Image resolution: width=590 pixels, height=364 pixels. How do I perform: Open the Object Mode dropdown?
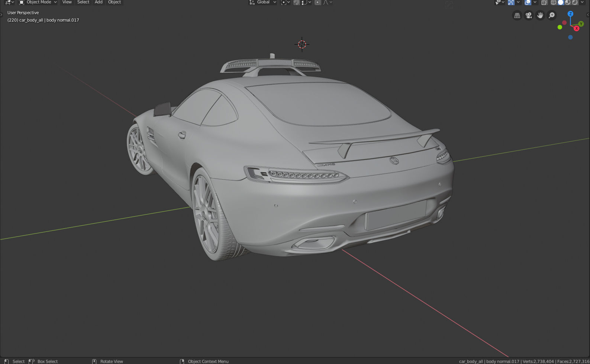point(38,2)
